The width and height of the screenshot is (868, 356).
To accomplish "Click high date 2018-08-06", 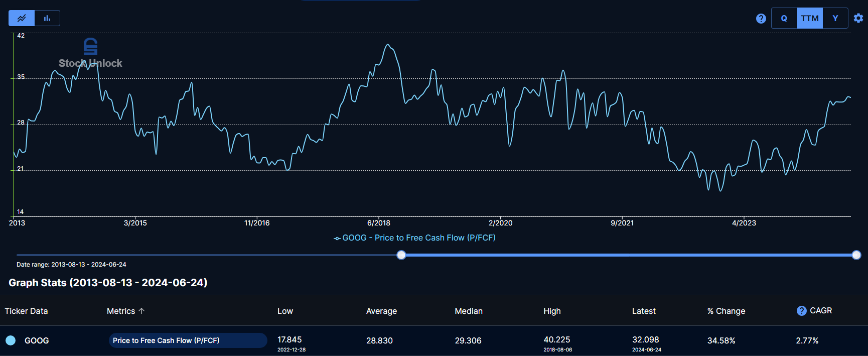I will [x=557, y=349].
